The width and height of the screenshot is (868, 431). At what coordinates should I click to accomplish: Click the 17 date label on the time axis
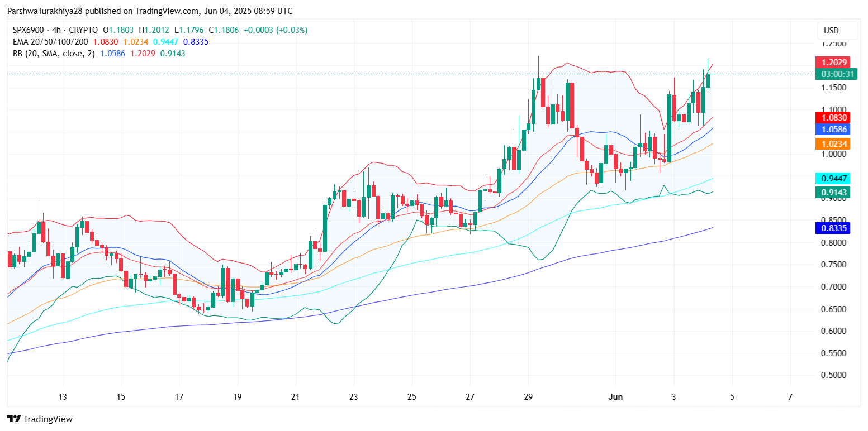tap(179, 397)
